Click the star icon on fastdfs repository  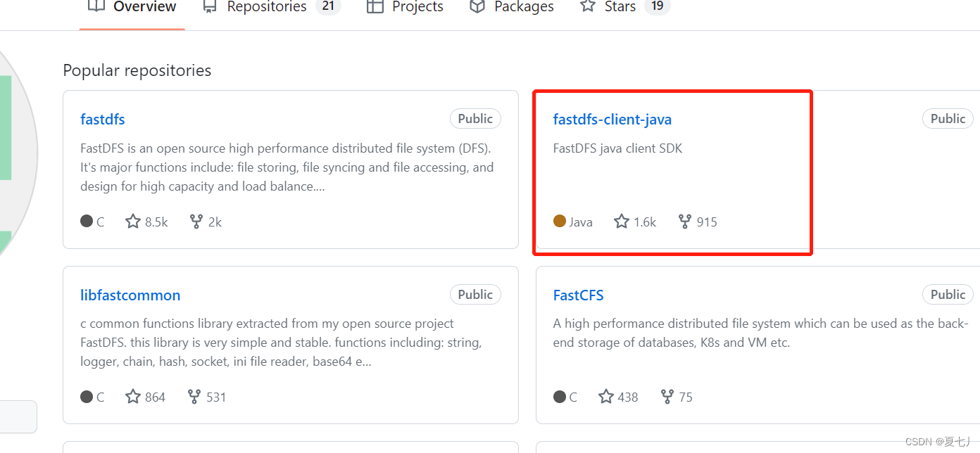tap(133, 222)
